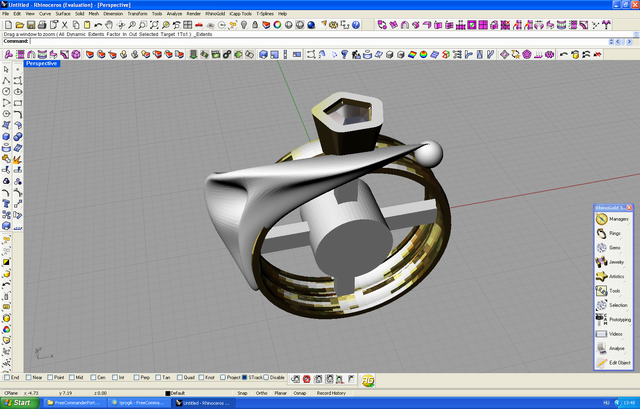Click the Edit Object pencil icon
Viewport: 640px width, 409px height.
pos(601,362)
